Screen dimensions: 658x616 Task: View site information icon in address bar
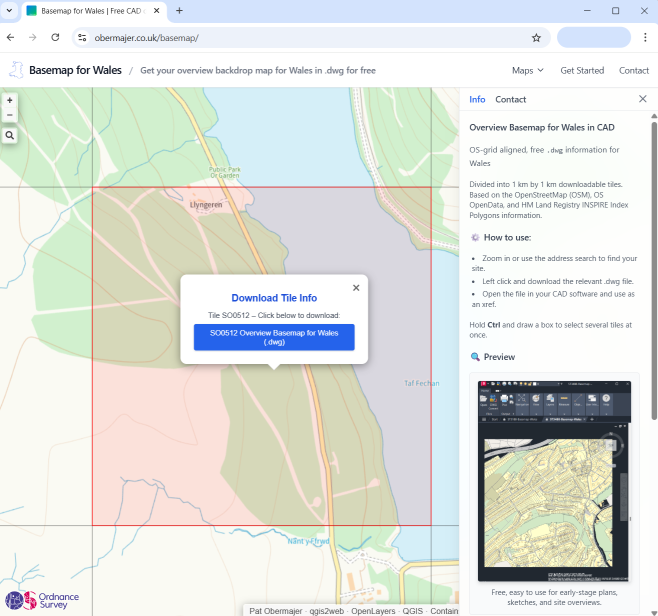tap(83, 37)
